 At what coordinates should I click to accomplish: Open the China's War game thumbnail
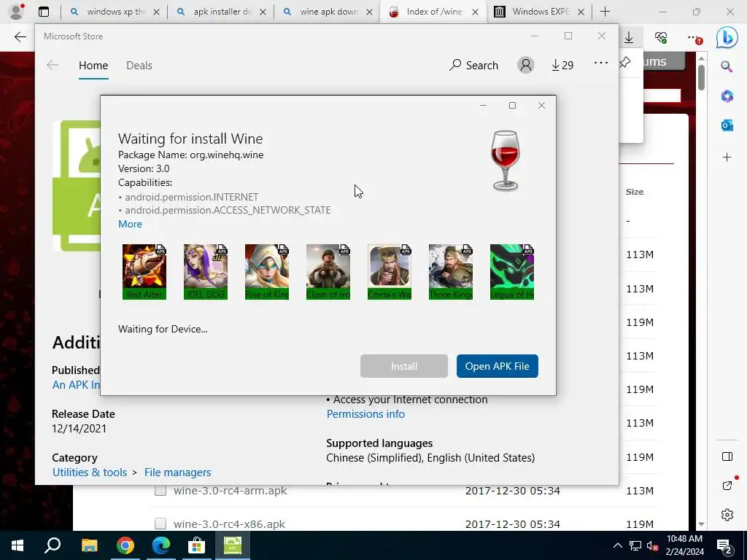pyautogui.click(x=390, y=272)
